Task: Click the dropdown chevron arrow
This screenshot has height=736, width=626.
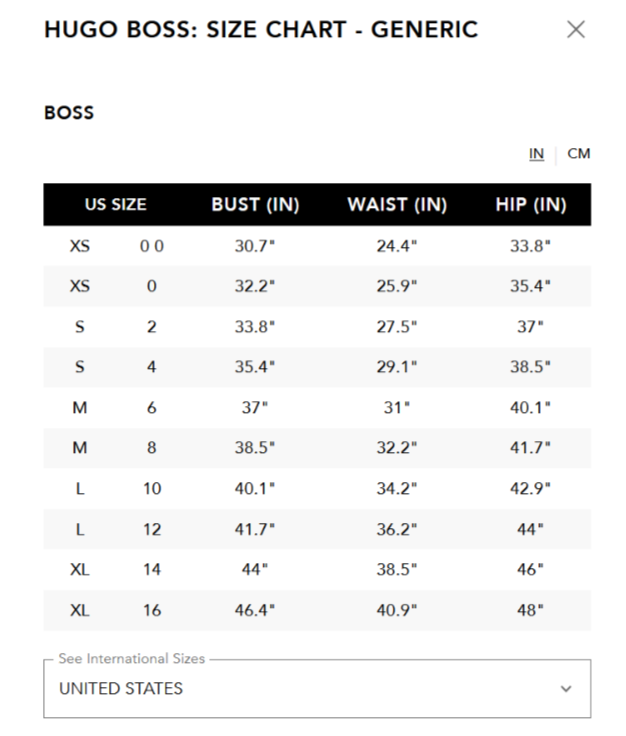Action: (x=566, y=689)
